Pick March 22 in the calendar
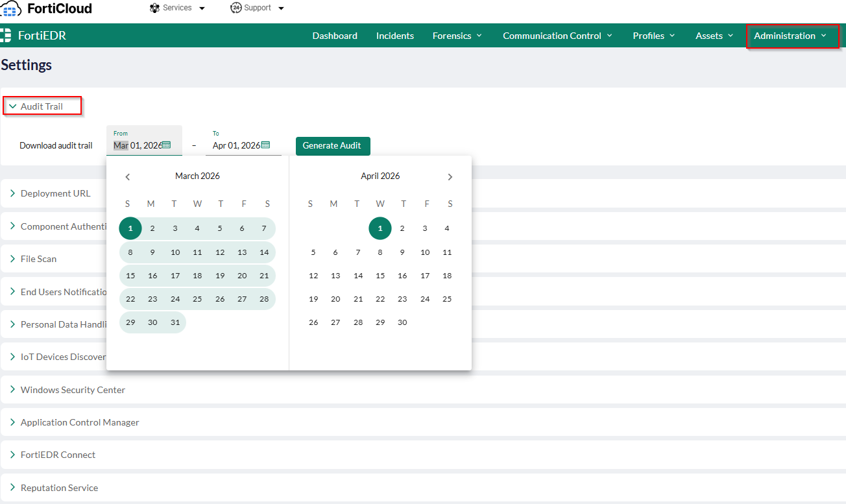The width and height of the screenshot is (846, 504). point(130,299)
